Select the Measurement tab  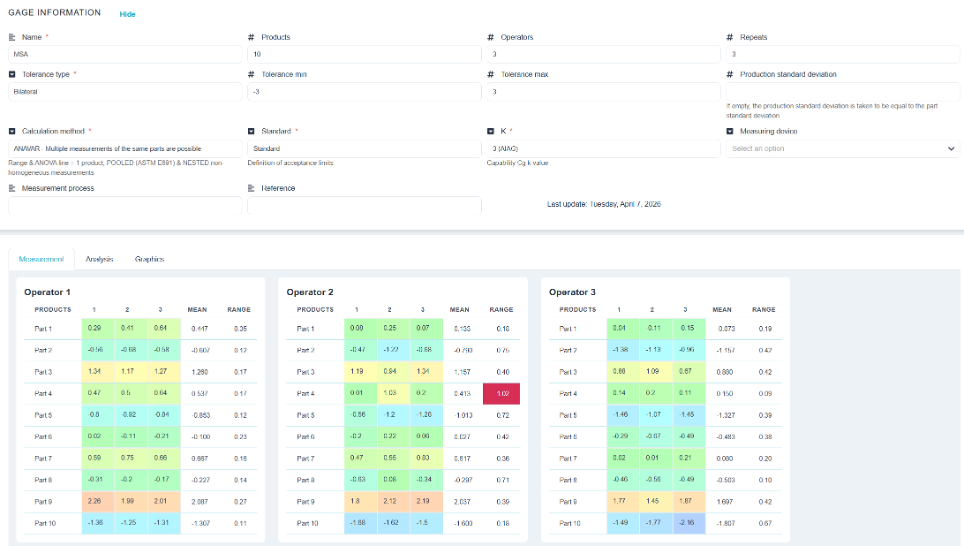tap(41, 259)
